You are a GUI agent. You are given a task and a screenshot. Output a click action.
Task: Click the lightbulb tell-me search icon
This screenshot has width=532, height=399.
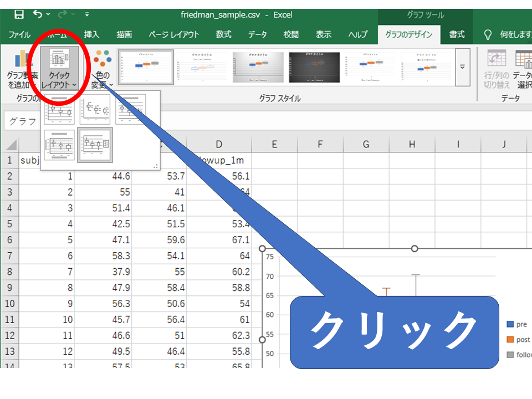[488, 34]
